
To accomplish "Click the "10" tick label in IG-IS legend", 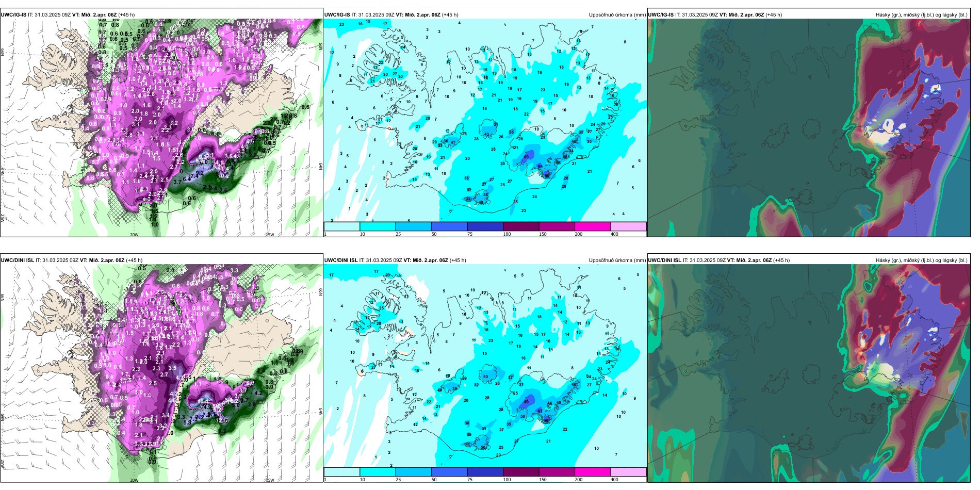I will click(x=363, y=234).
